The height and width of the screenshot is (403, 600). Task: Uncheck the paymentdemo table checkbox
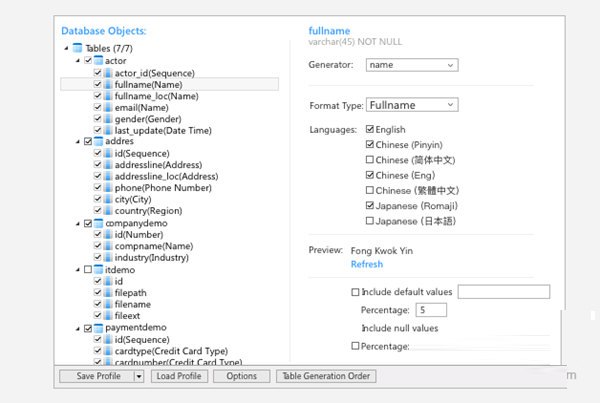click(x=88, y=328)
